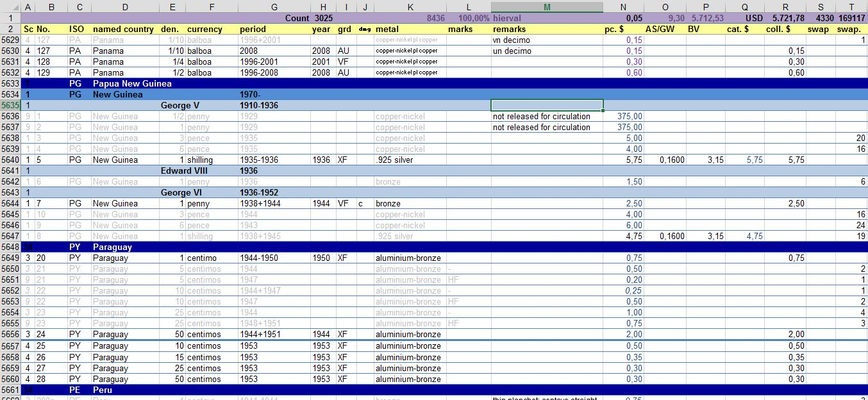Click the grd column header

(x=344, y=29)
